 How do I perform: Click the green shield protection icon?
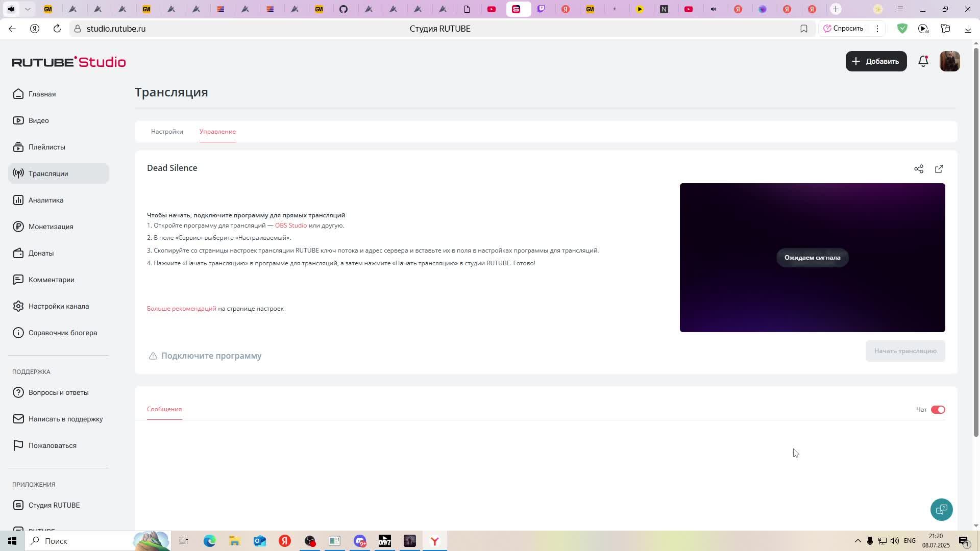point(902,29)
